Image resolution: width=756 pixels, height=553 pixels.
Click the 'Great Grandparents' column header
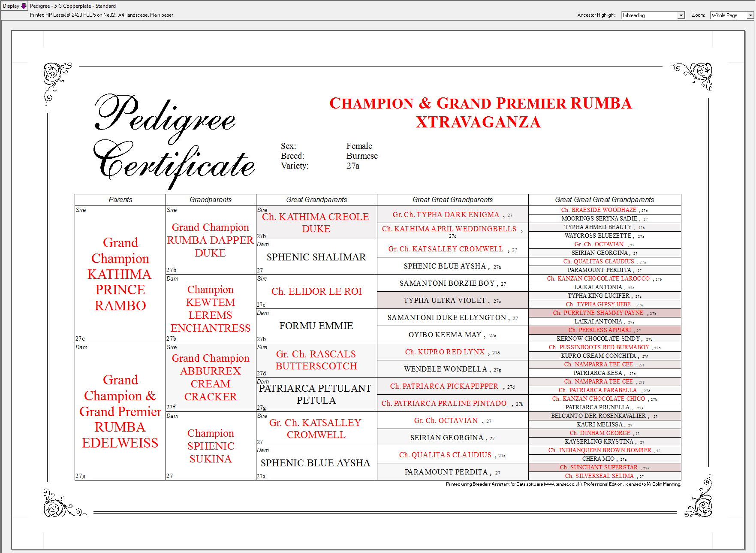point(316,200)
